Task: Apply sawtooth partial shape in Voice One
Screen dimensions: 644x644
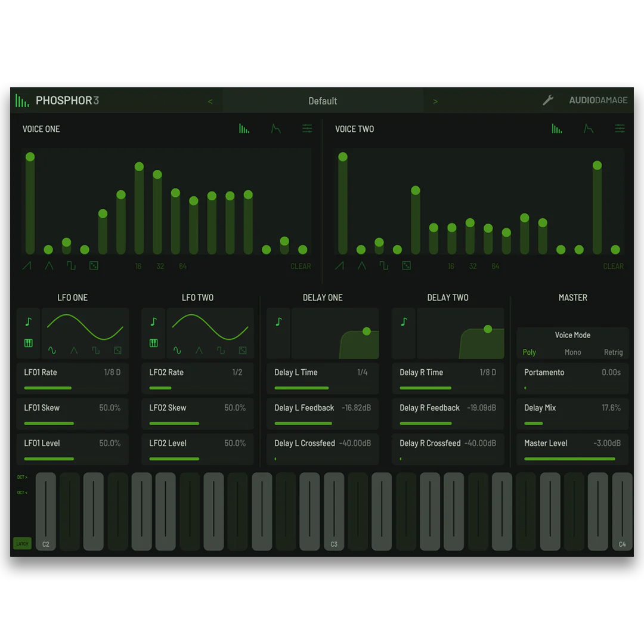Action: [x=27, y=266]
